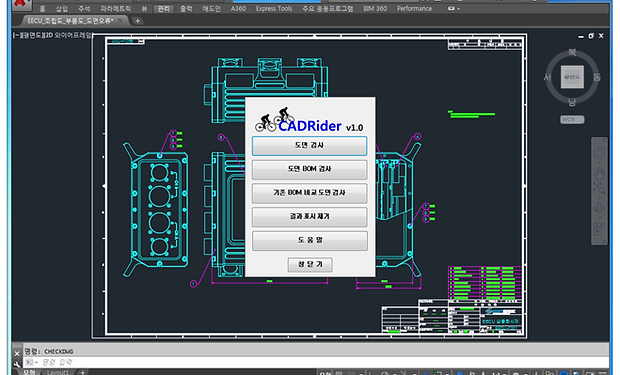
Task: Activate the Orbit tool in navigation bar
Action: pyautogui.click(x=599, y=208)
